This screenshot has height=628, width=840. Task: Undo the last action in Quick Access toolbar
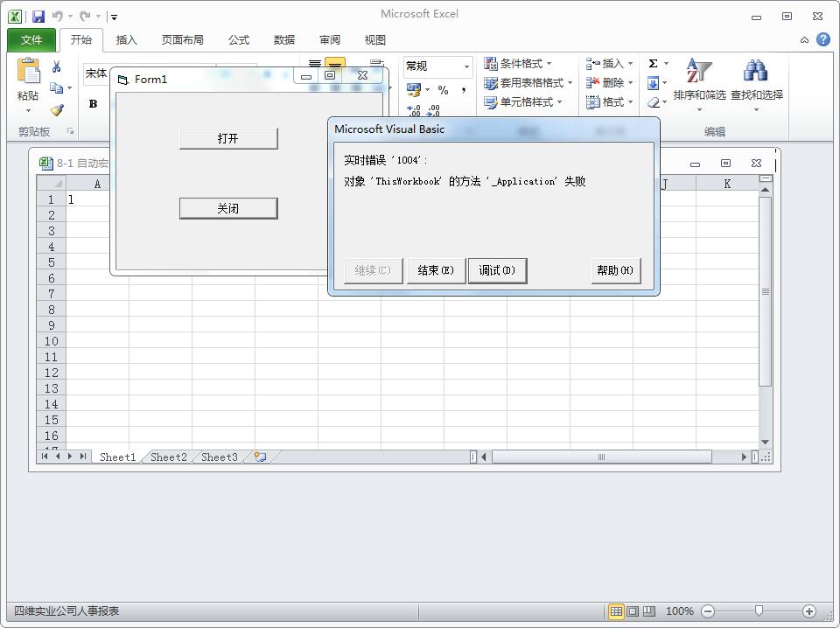[58, 17]
